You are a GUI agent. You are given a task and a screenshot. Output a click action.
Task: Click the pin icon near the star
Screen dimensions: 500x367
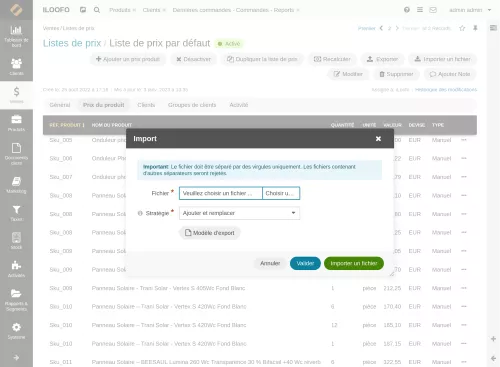pyautogui.click(x=475, y=28)
